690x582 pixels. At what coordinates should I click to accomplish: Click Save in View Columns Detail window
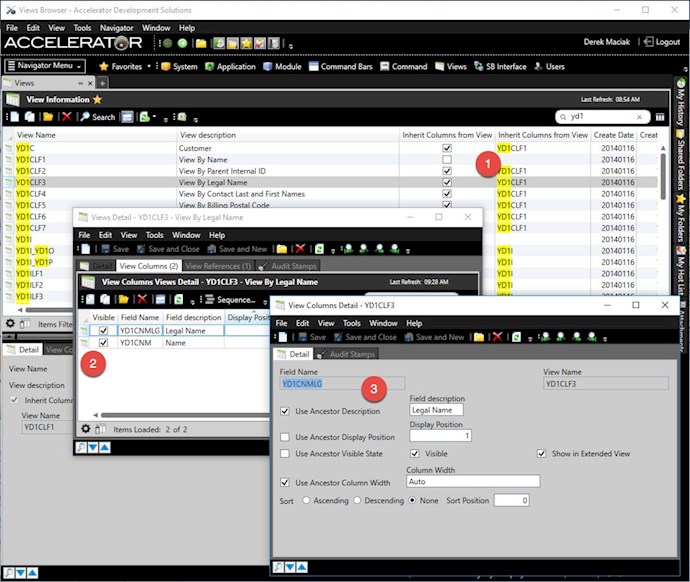point(312,337)
